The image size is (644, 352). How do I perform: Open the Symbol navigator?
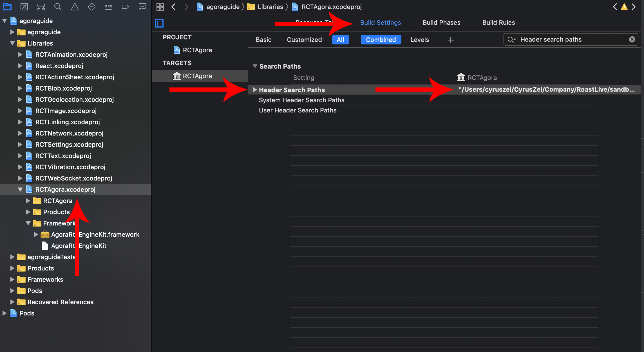(41, 7)
